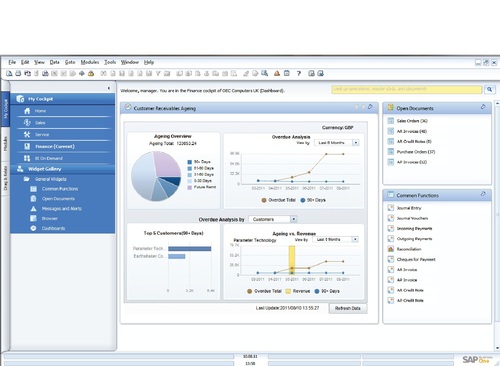Open the File menu

[x=12, y=62]
